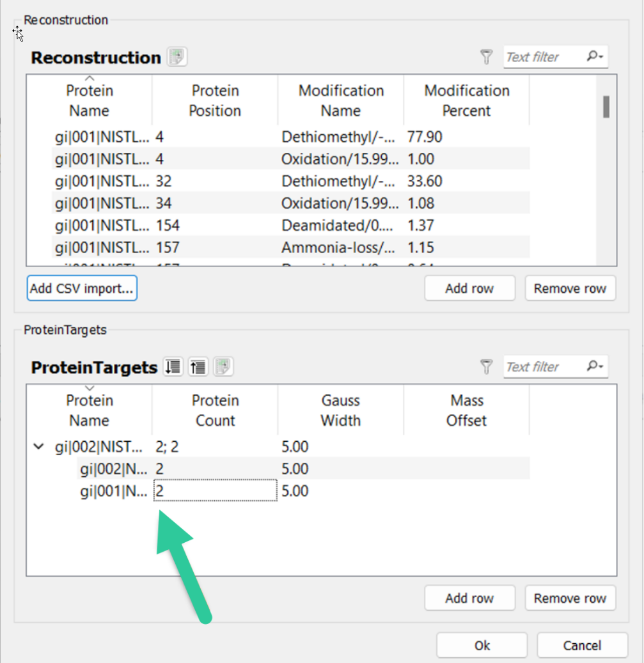
Task: Select the gi|002|N... child row name
Action: (114, 469)
